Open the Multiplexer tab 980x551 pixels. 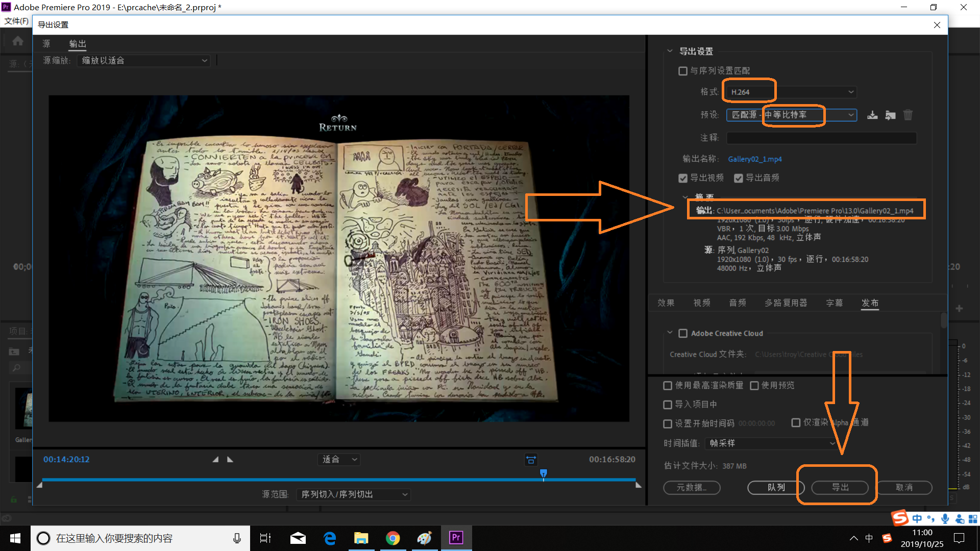[x=786, y=303]
